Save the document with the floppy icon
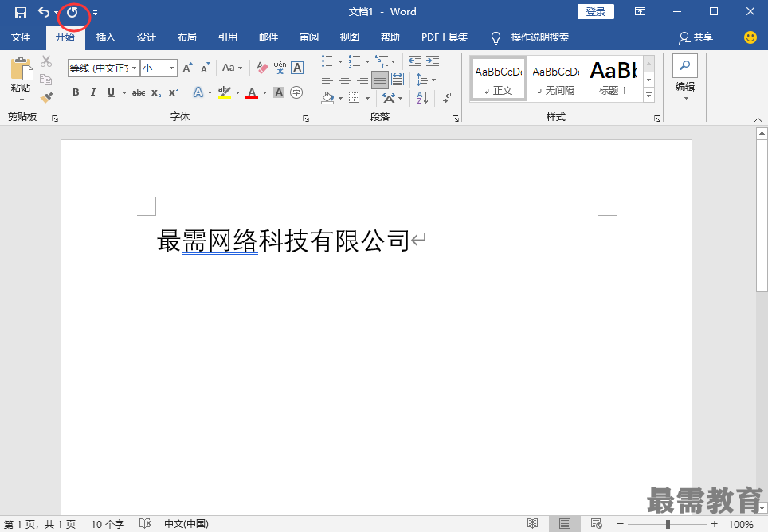 [x=20, y=12]
